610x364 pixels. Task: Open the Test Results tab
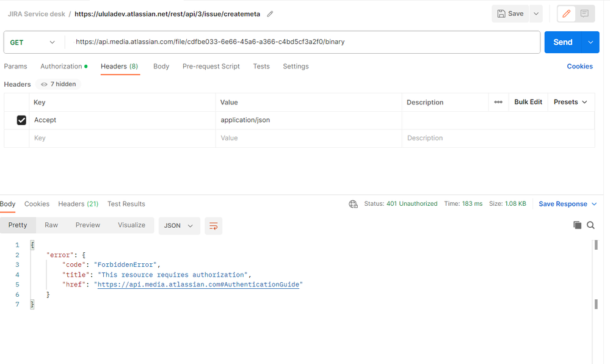126,204
